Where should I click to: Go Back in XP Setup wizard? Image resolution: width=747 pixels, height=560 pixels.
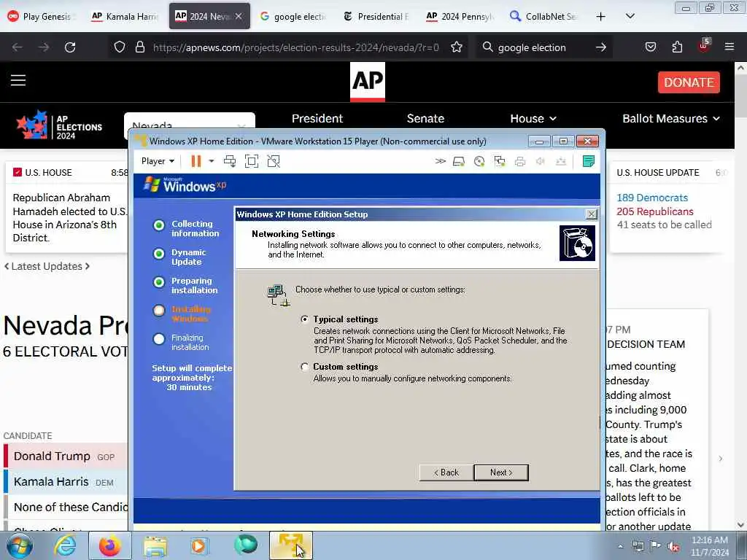point(446,472)
